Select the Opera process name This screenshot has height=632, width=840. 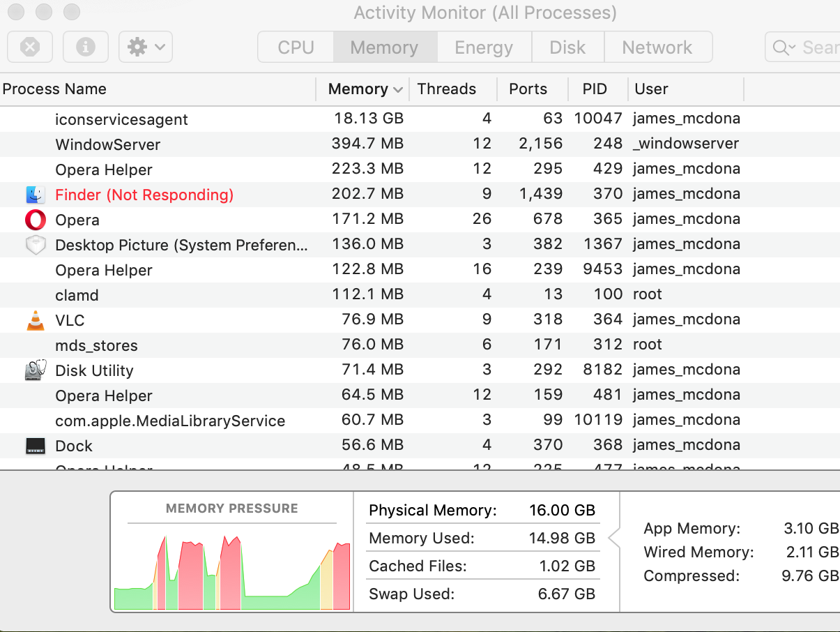click(77, 220)
